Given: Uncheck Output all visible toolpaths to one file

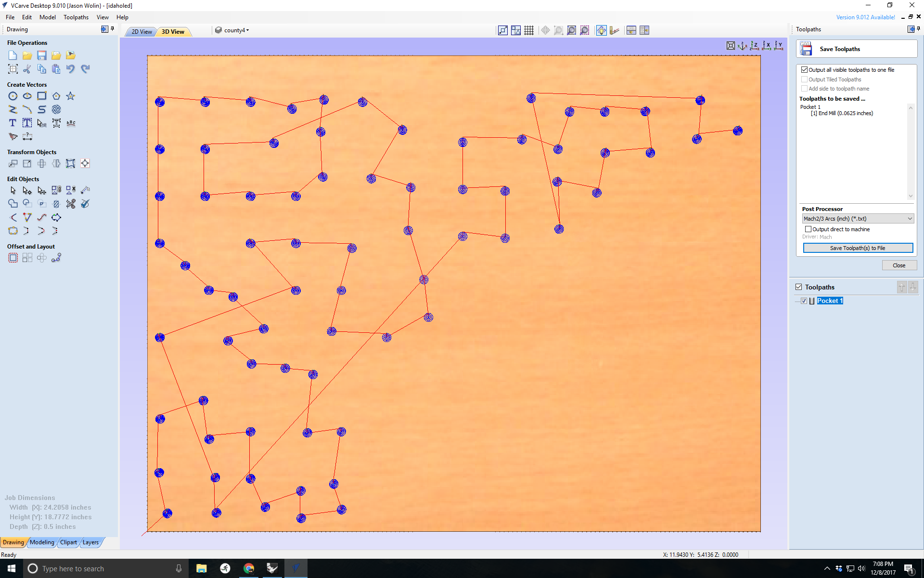Looking at the screenshot, I should pos(805,69).
